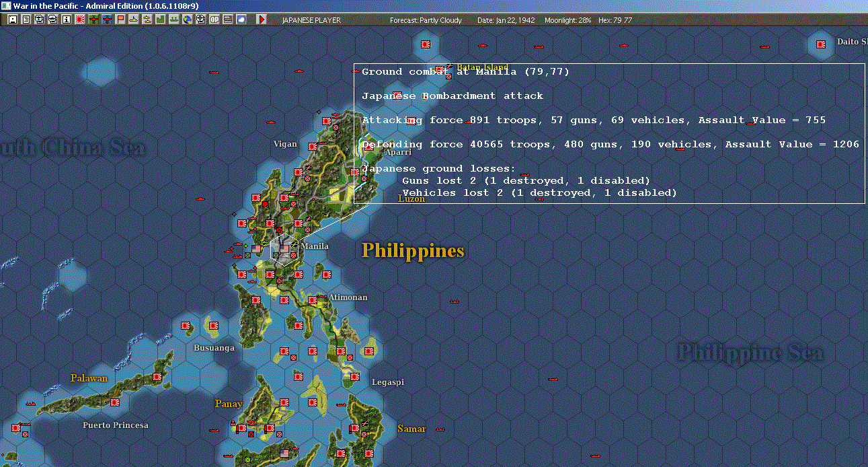Select the Japanese unit at Daito Shoto
Viewport: 868px width, 467px height.
click(820, 44)
